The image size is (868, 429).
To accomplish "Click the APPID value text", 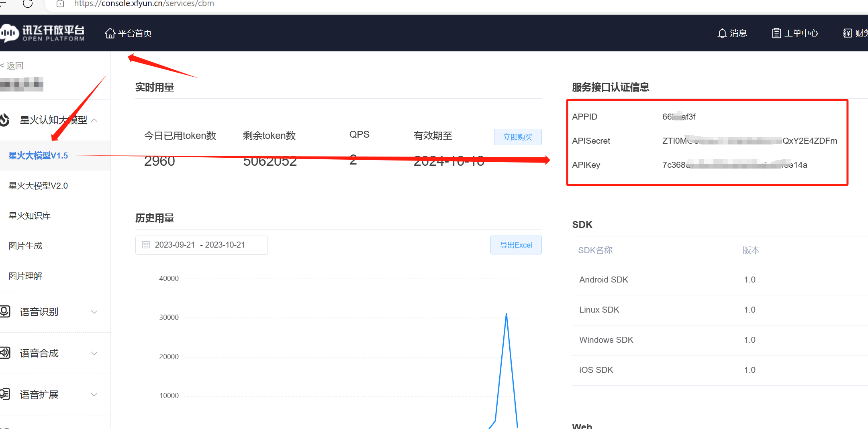I will point(679,117).
